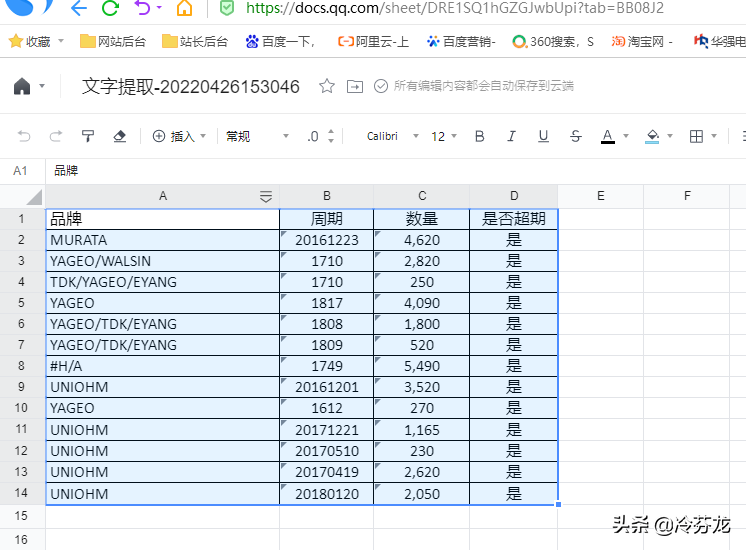Click the A1 cell name box
Screen dimensions: 746x550
pos(20,171)
